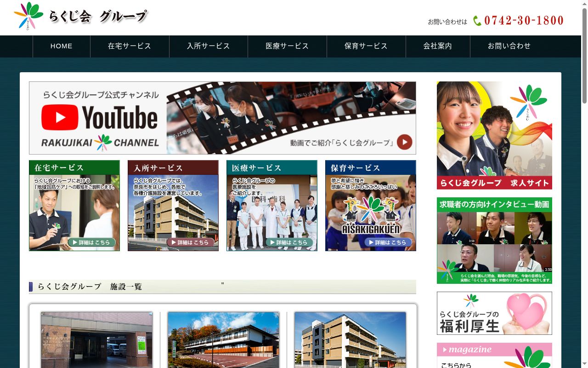
Task: Open the 入所サービス menu item
Action: pyautogui.click(x=209, y=46)
